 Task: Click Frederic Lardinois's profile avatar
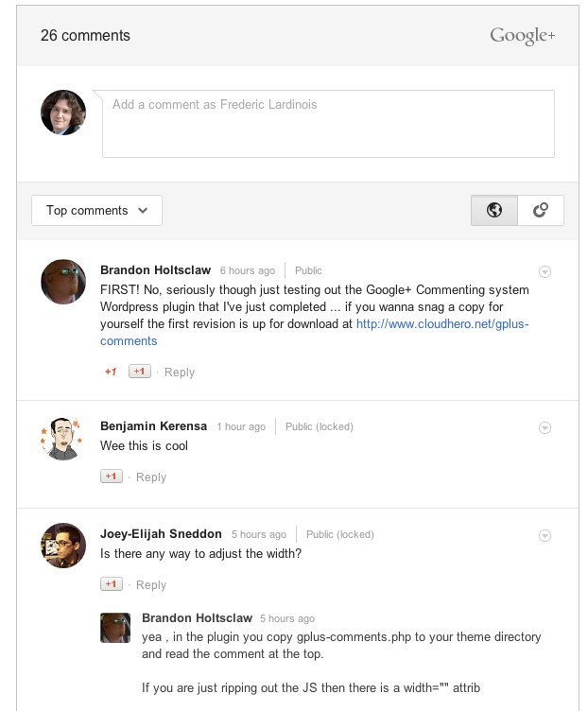(x=63, y=113)
